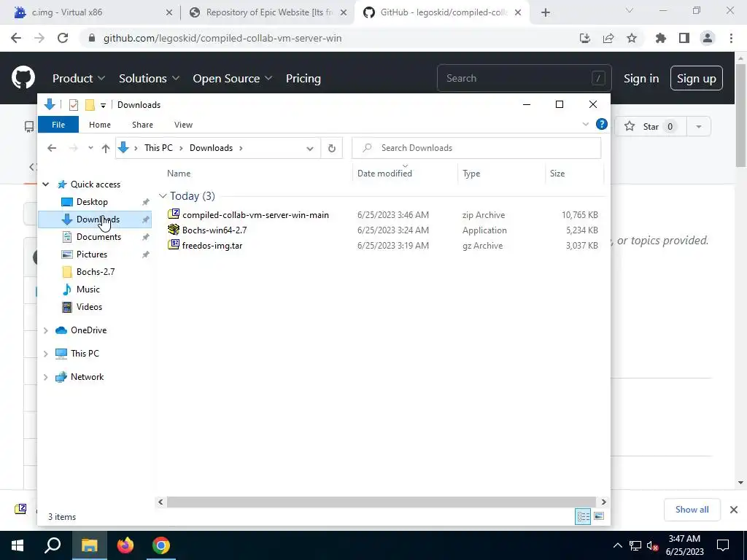This screenshot has height=560, width=747.
Task: Refresh the Downloads folder view
Action: point(332,148)
